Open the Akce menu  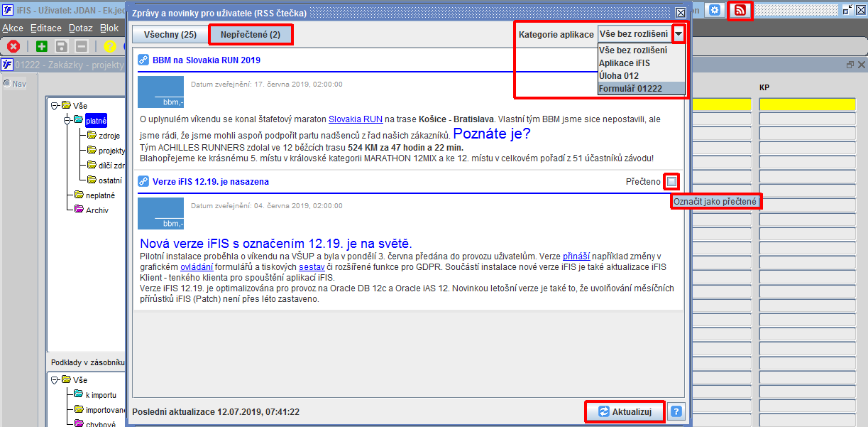12,28
